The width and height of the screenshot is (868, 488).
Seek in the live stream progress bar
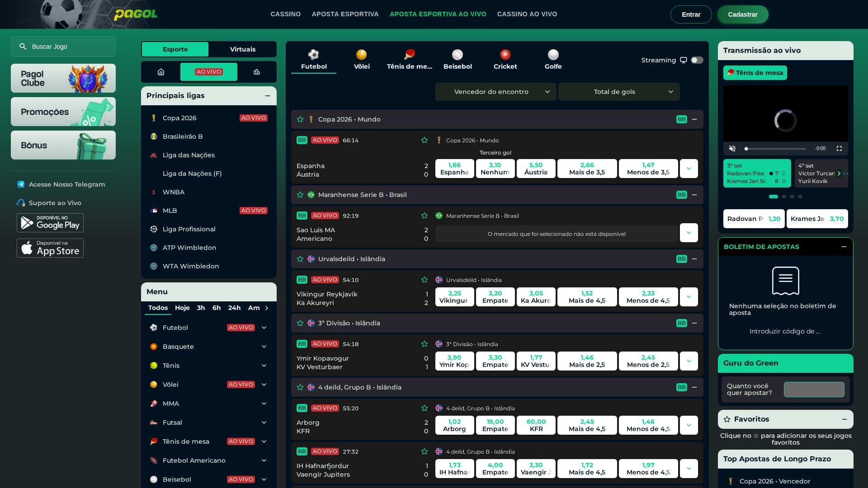point(775,149)
